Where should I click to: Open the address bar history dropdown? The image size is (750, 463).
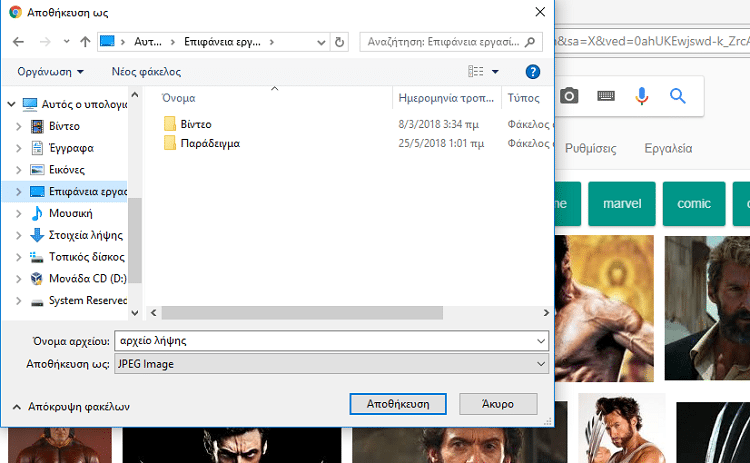pyautogui.click(x=321, y=42)
